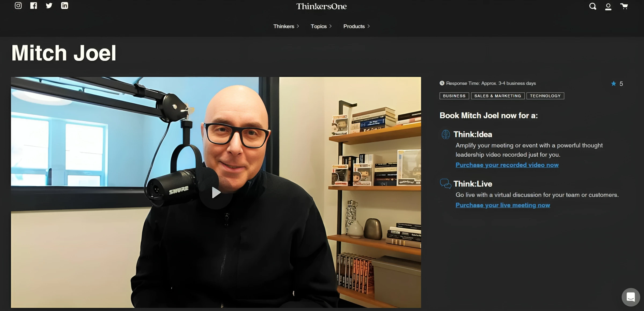Click Book Mitch Joel now heading
This screenshot has height=311, width=644.
pos(489,115)
